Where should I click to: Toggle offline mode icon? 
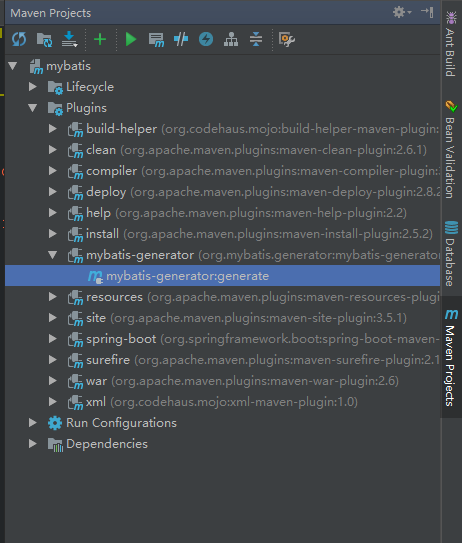(181, 39)
